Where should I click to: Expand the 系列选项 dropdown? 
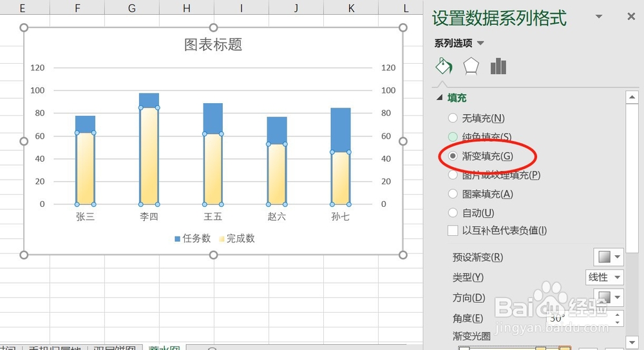[x=480, y=43]
